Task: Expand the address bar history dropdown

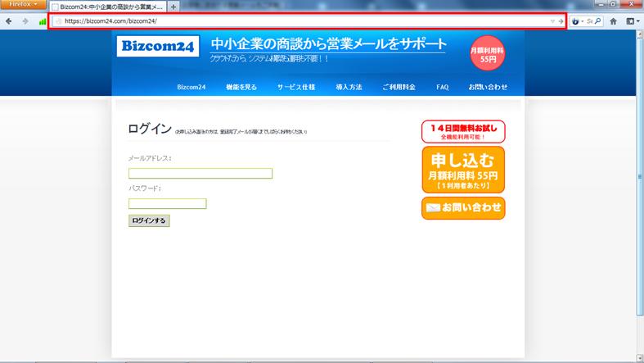Action: tap(552, 21)
